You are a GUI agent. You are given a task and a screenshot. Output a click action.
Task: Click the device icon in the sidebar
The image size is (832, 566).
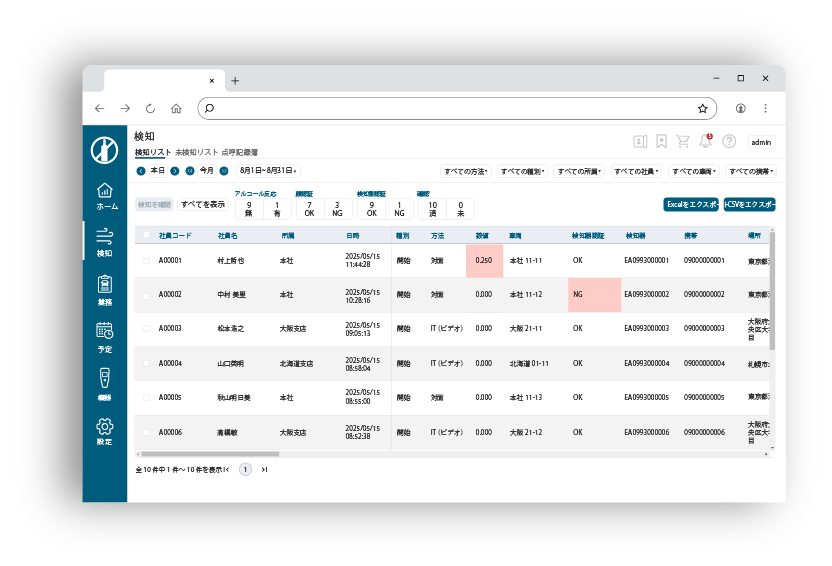coord(105,383)
